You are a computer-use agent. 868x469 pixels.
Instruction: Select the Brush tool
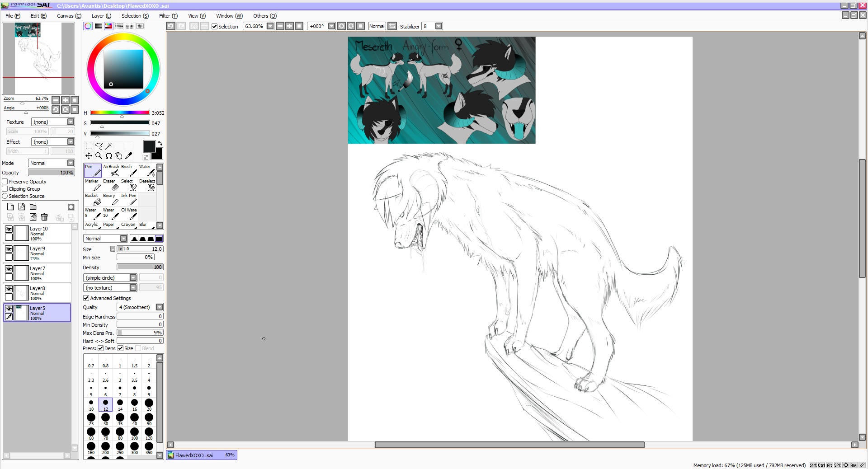(129, 170)
